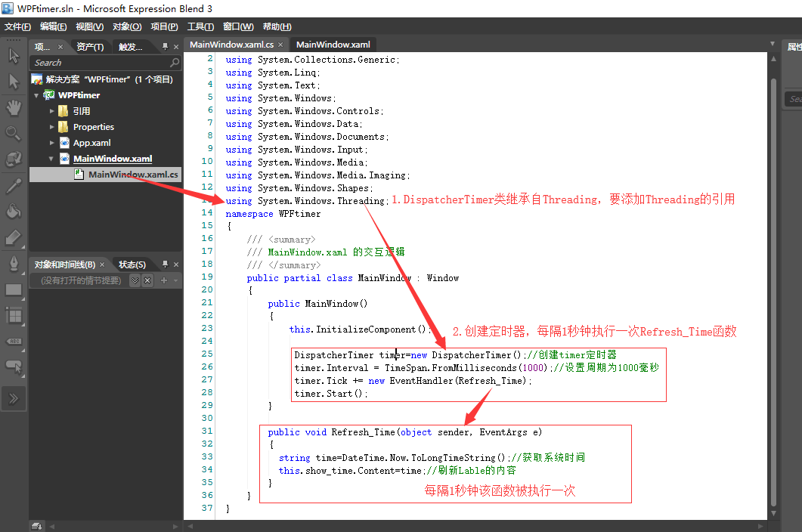The width and height of the screenshot is (802, 532).
Task: Click the search magnifier in Projects panel
Action: click(x=175, y=63)
